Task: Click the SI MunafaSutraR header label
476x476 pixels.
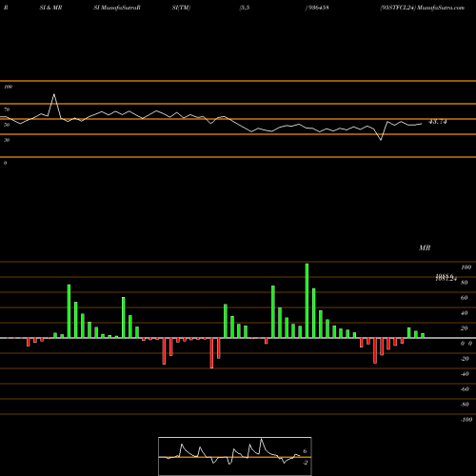Action: [x=117, y=8]
